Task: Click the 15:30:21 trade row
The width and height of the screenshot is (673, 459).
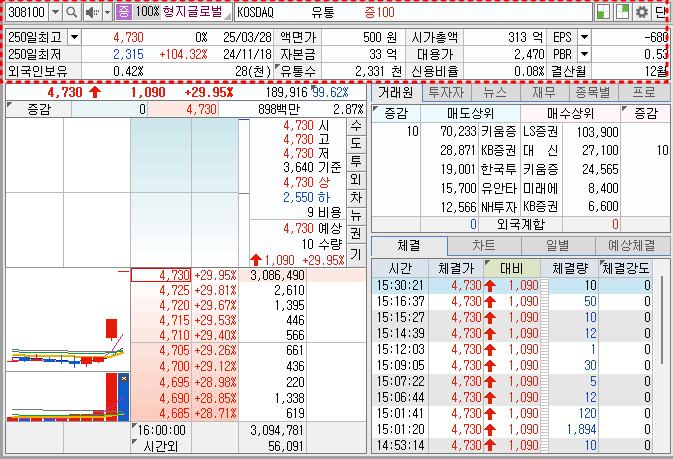Action: pyautogui.click(x=512, y=286)
